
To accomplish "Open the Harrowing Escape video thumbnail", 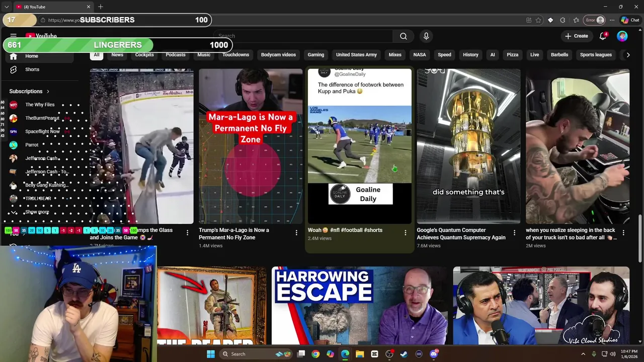I will [x=359, y=306].
